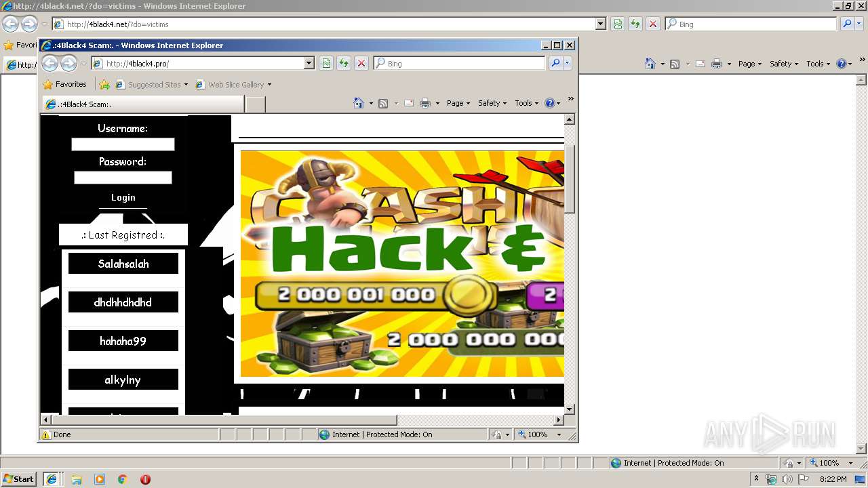Click volume icon in system tray
Image resolution: width=868 pixels, height=488 pixels.
coord(787,479)
